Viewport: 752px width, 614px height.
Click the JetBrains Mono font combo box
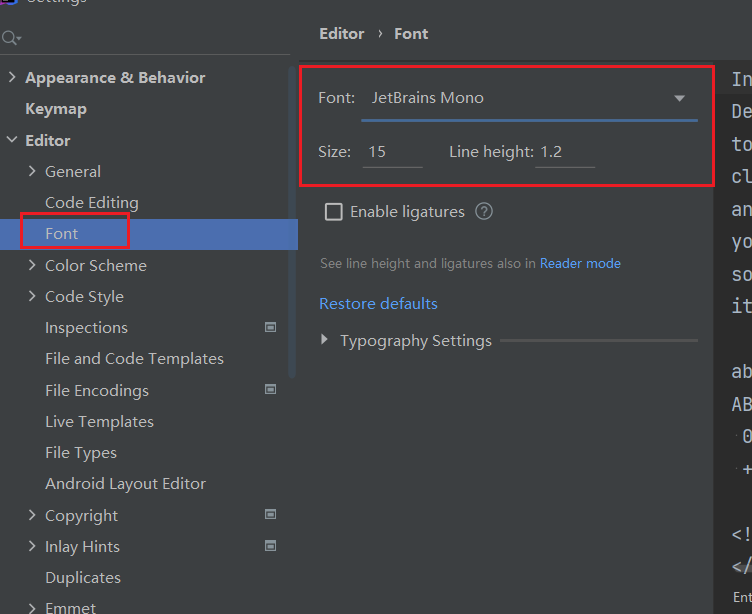tap(529, 99)
